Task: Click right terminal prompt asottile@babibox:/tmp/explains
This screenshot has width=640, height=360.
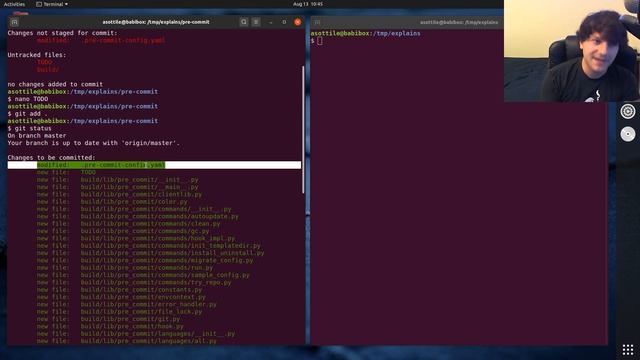Action: tap(366, 33)
